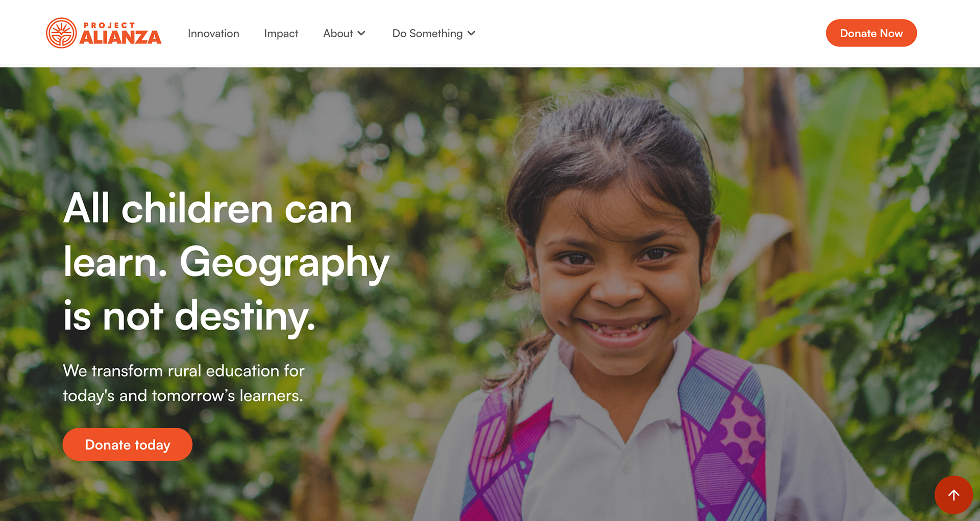Click the headline line 'All children can'
Screen dimensions: 980x521
[208, 208]
